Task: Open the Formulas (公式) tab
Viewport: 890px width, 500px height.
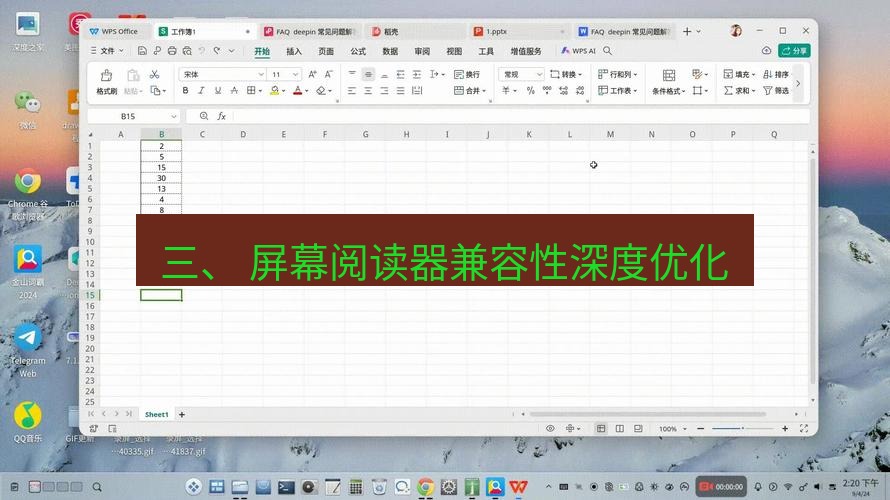Action: (x=358, y=51)
